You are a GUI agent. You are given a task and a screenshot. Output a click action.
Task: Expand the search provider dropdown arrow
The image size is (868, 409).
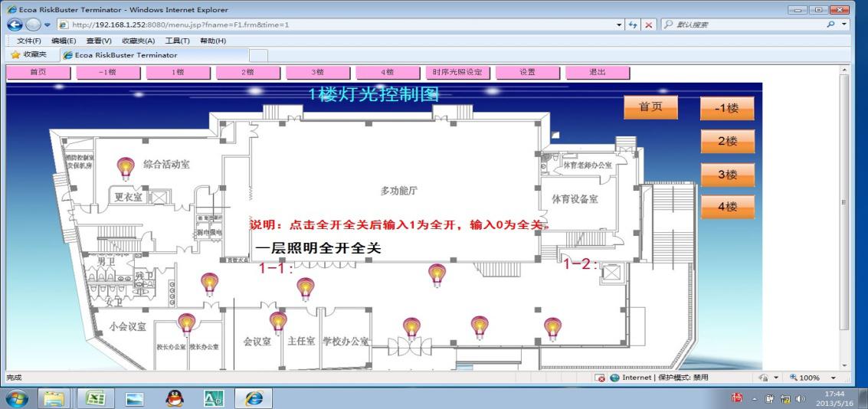(x=845, y=25)
